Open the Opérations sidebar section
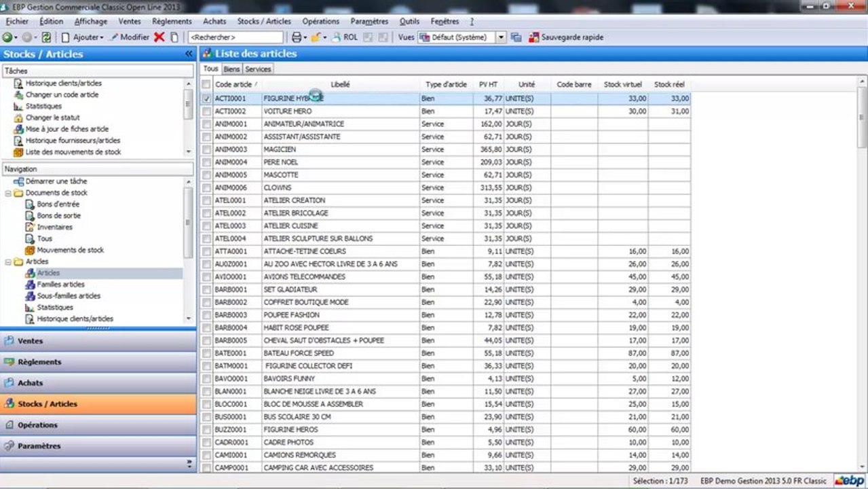 [98, 425]
